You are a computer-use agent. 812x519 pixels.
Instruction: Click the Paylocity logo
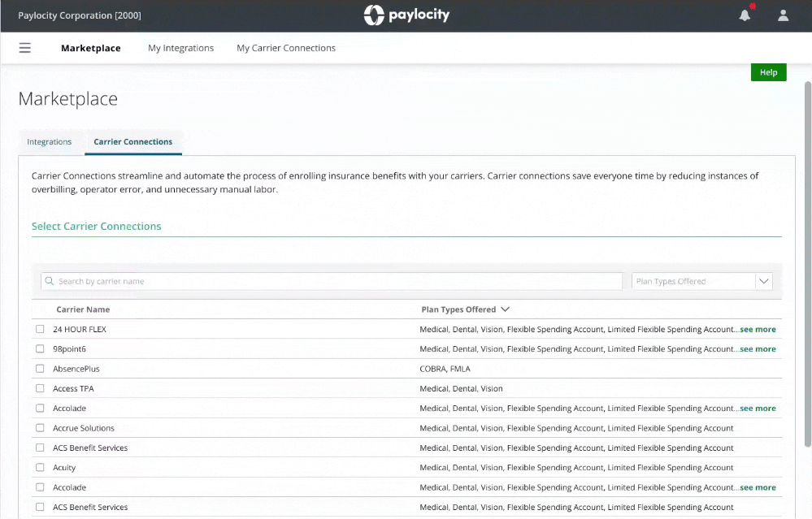(406, 15)
